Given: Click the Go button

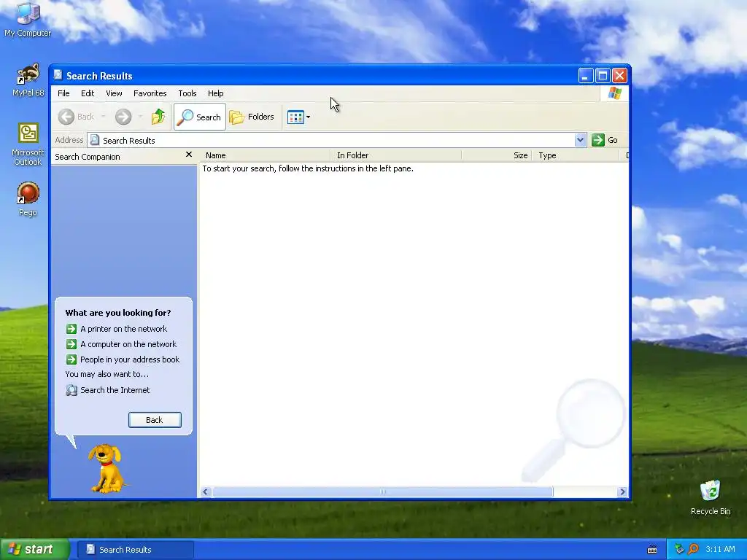Looking at the screenshot, I should (605, 140).
